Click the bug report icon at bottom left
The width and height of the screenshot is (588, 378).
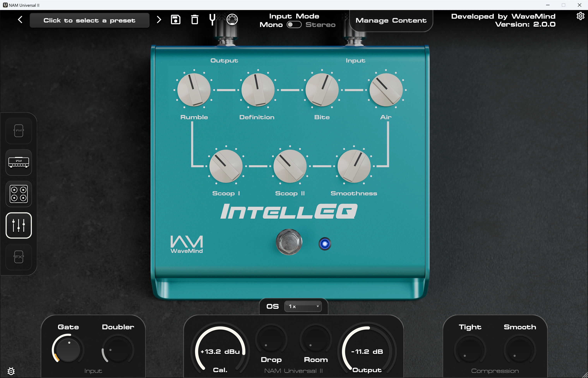11,371
